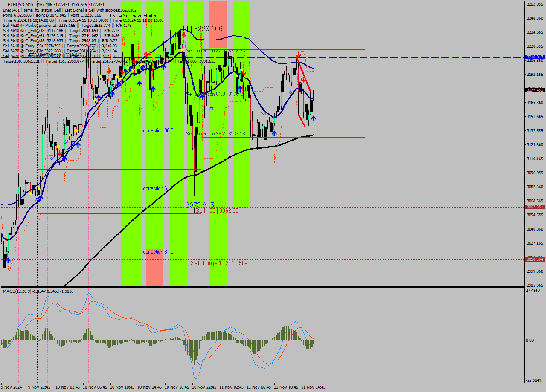
Task: Click the '11 Nov 10:45' time label
Action: [285, 387]
